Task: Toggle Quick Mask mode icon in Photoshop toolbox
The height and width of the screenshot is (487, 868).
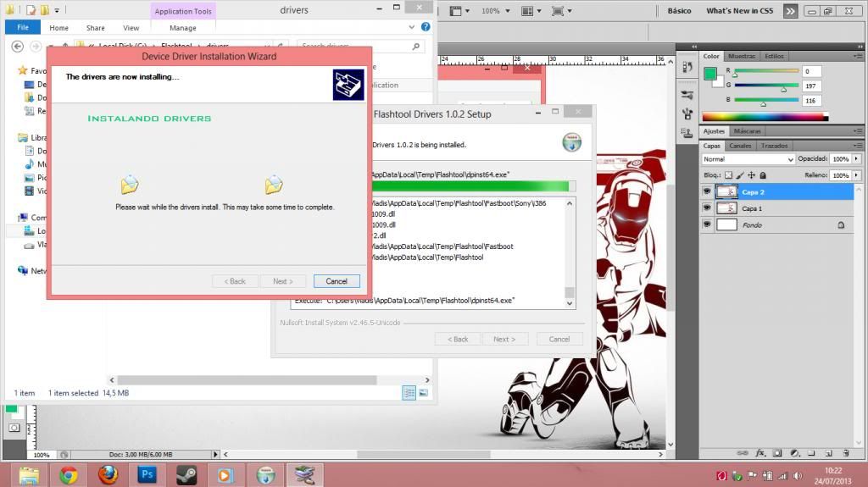Action: [x=14, y=428]
